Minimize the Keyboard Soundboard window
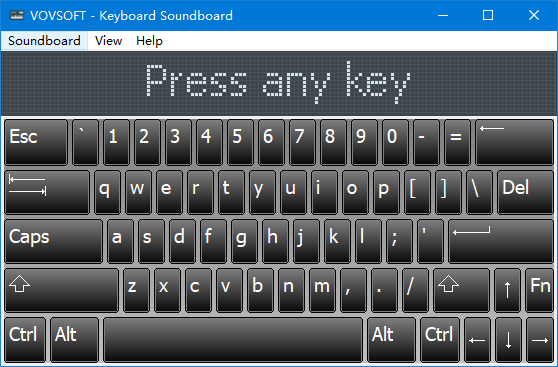Viewport: 558px width, 367px height. coord(443,15)
